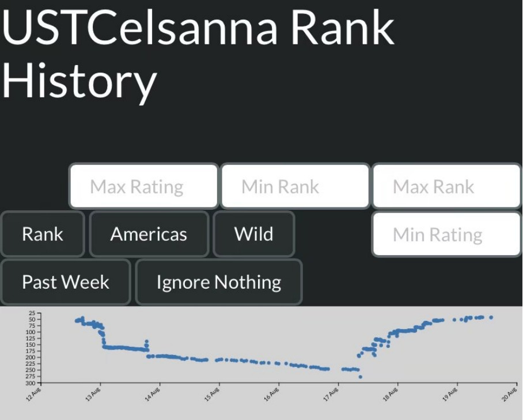This screenshot has width=523, height=420.
Task: Click the 20 Aug x-axis label
Action: pos(509,394)
